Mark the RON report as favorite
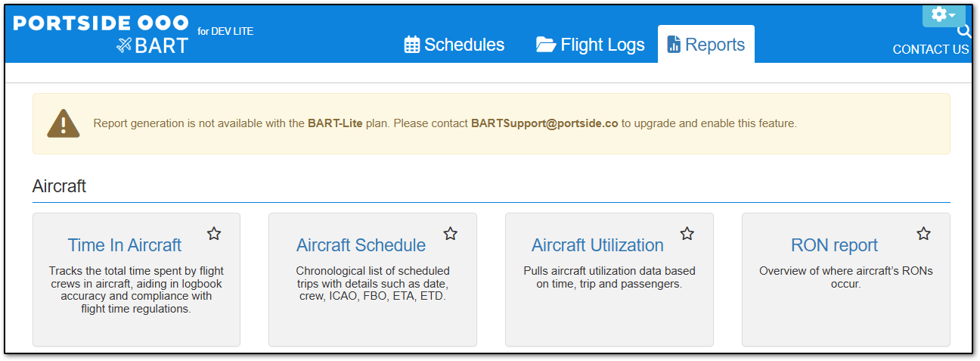The image size is (980, 361). 923,234
